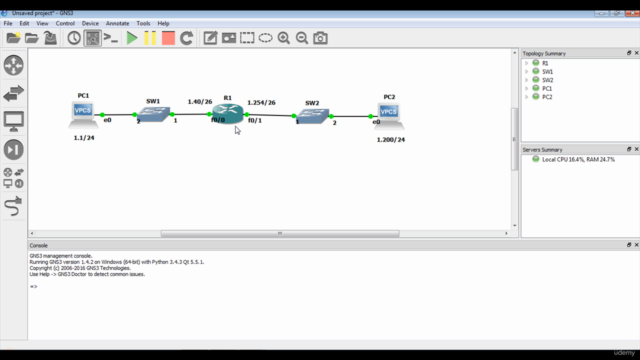The width and height of the screenshot is (640, 360).
Task: Expand SW1 in Topology Summary
Action: 527,71
